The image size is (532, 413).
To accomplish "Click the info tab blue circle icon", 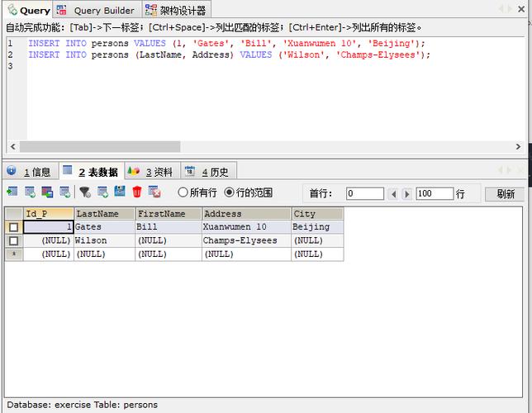I will [x=12, y=170].
